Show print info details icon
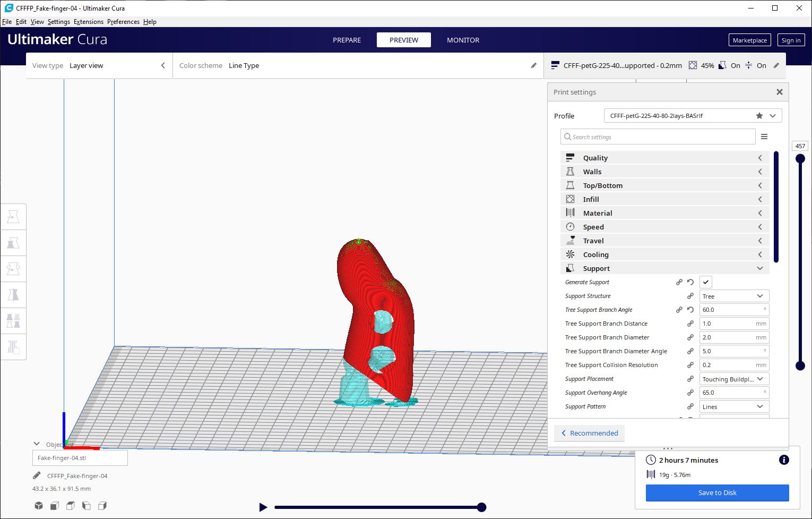812x519 pixels. click(x=784, y=460)
